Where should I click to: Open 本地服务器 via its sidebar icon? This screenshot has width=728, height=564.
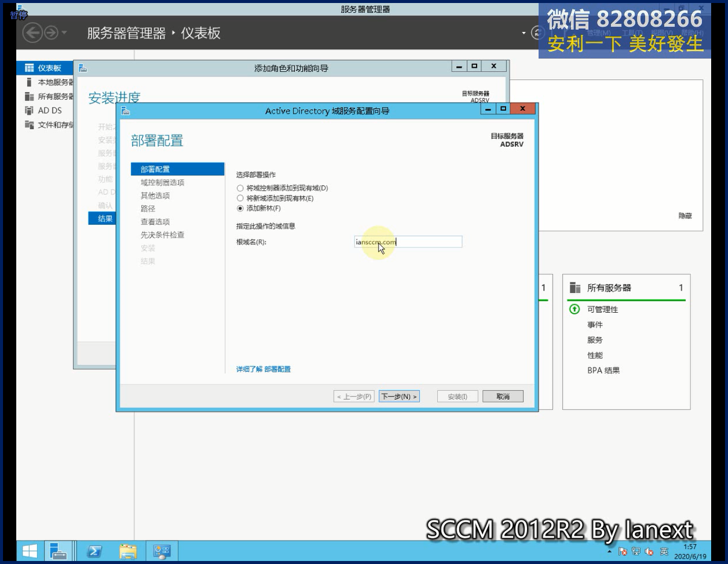pos(29,82)
